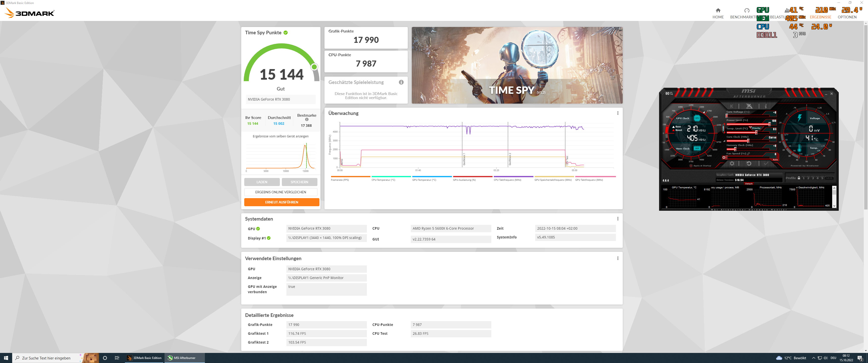Image resolution: width=868 pixels, height=363 pixels.
Task: Click ERGEBNIS ONLINE VERGLEICHEN button
Action: click(280, 192)
